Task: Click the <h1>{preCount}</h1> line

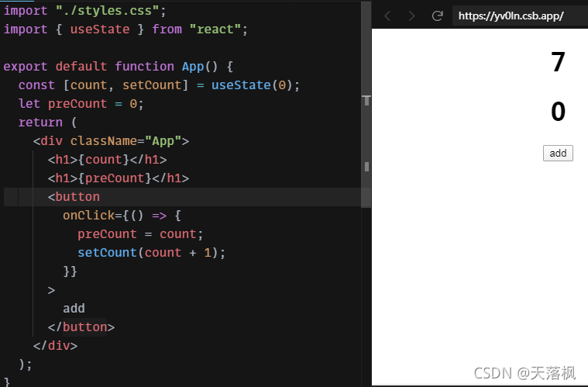Action: point(119,178)
